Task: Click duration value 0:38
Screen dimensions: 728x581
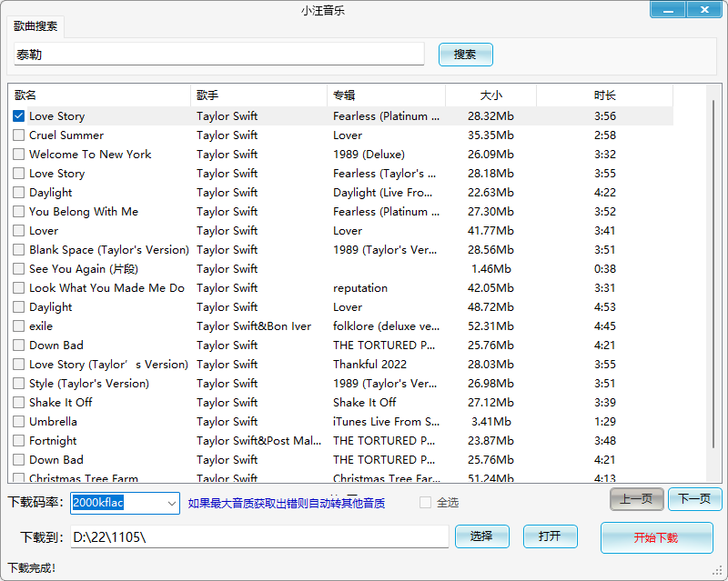Action: [x=605, y=269]
